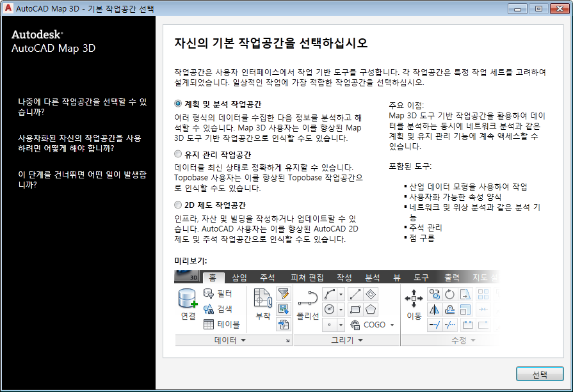Open the '사용자화된 자신의 작업공간을 사용하려면' help link
The image size is (573, 392).
79,143
